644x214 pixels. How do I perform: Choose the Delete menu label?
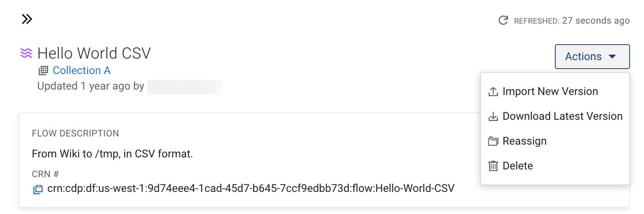click(518, 166)
